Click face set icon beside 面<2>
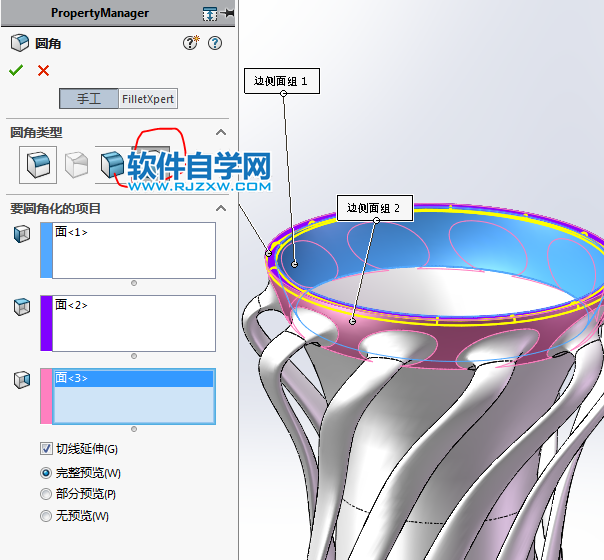The width and height of the screenshot is (604, 560). point(22,307)
